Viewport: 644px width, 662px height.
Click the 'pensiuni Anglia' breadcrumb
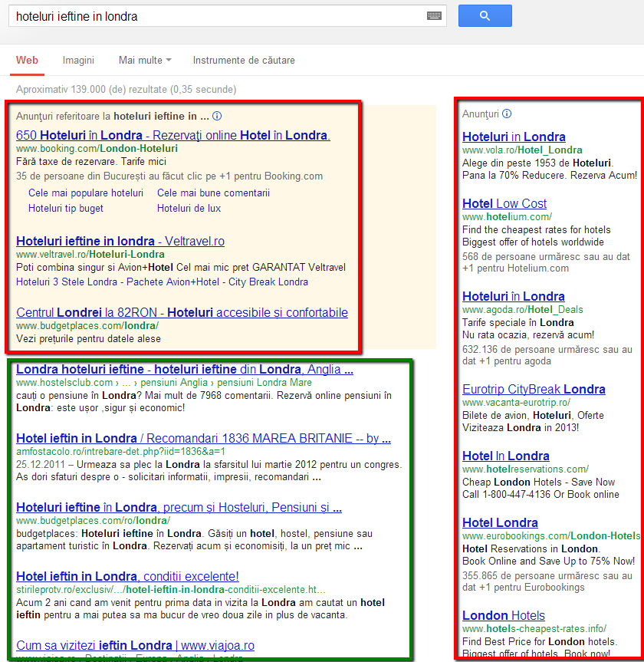(174, 383)
